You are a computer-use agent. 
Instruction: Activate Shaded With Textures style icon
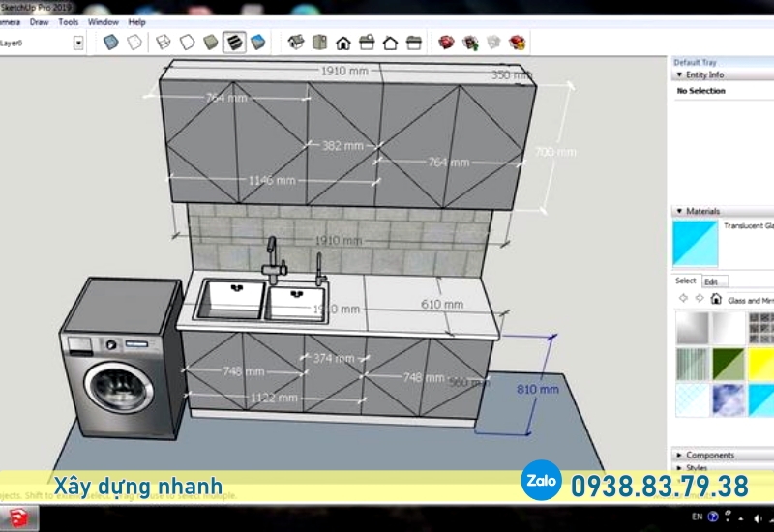tap(234, 43)
